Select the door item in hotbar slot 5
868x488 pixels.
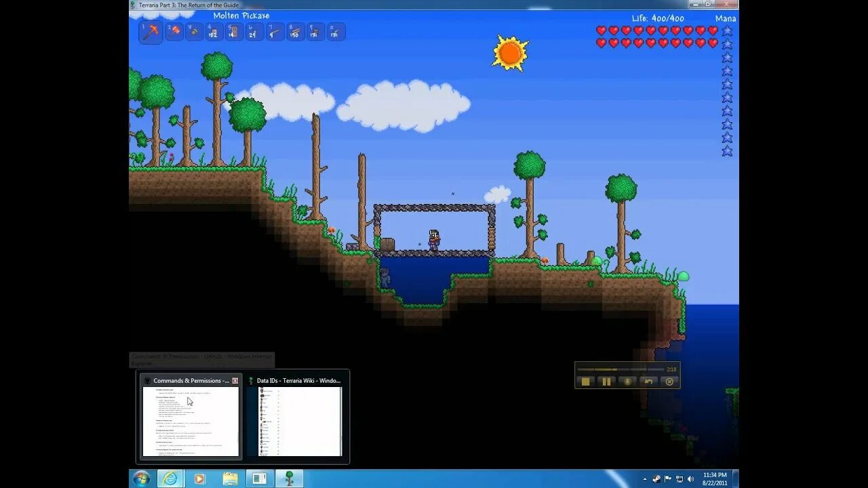[x=235, y=32]
